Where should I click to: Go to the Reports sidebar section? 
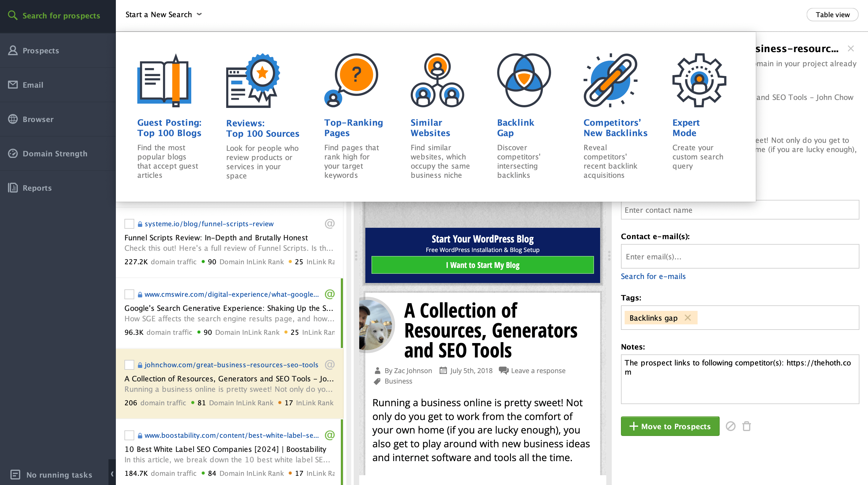tap(37, 188)
